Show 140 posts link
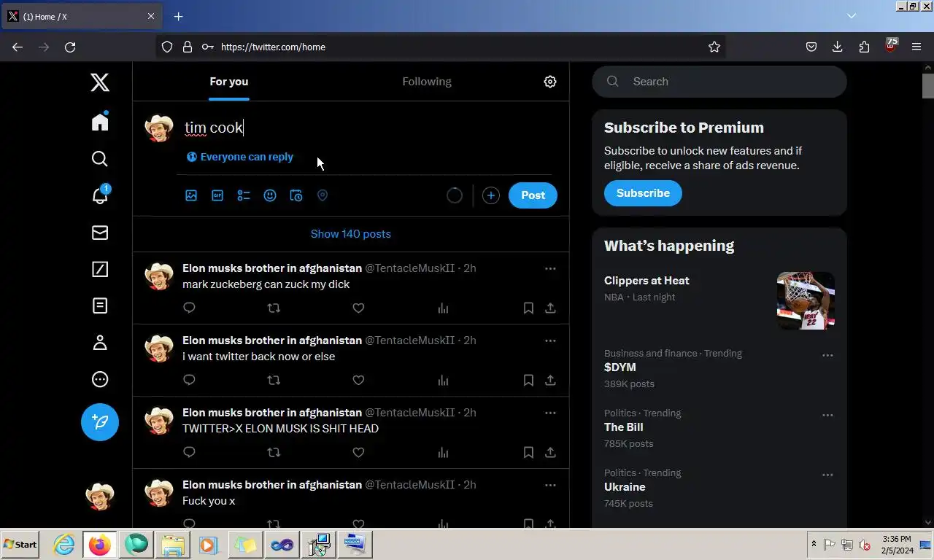This screenshot has width=934, height=560. pyautogui.click(x=351, y=234)
